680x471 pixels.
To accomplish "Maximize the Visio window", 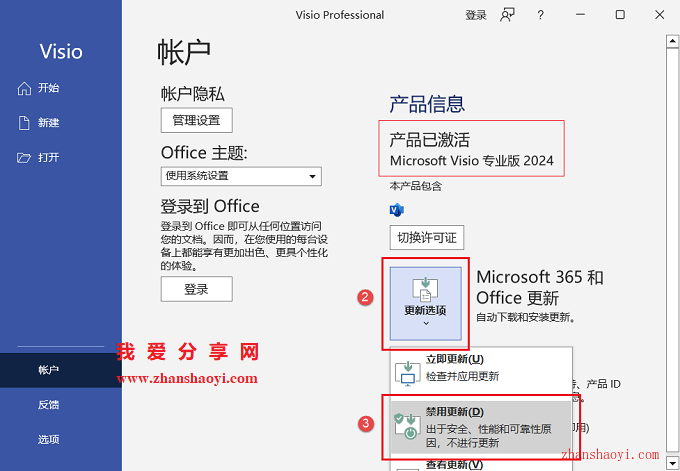I will pyautogui.click(x=620, y=15).
